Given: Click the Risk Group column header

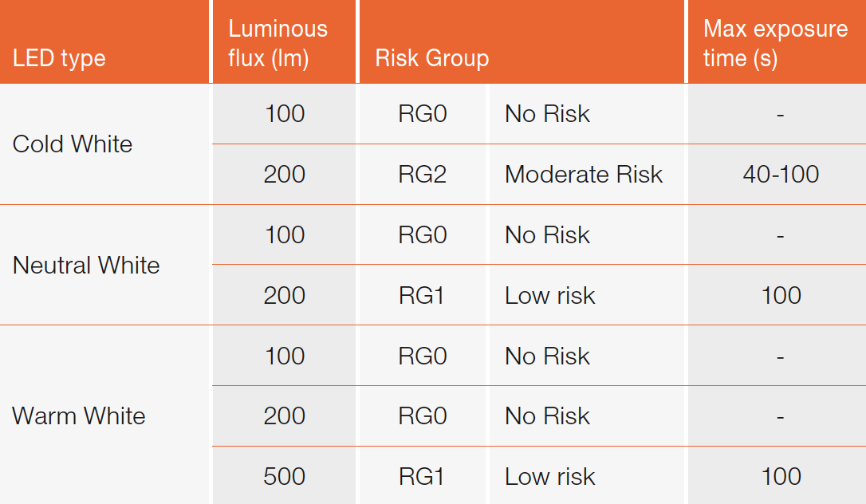Looking at the screenshot, I should [x=432, y=58].
